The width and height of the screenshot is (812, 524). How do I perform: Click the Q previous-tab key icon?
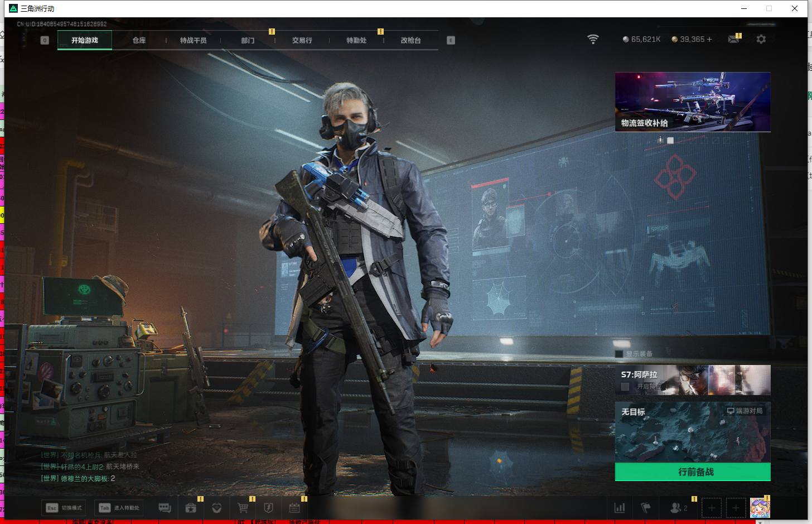pos(45,40)
